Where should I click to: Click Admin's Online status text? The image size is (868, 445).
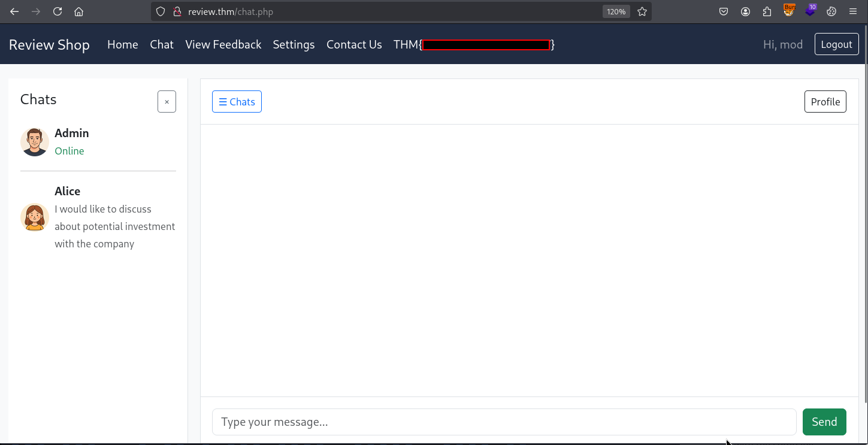[69, 151]
